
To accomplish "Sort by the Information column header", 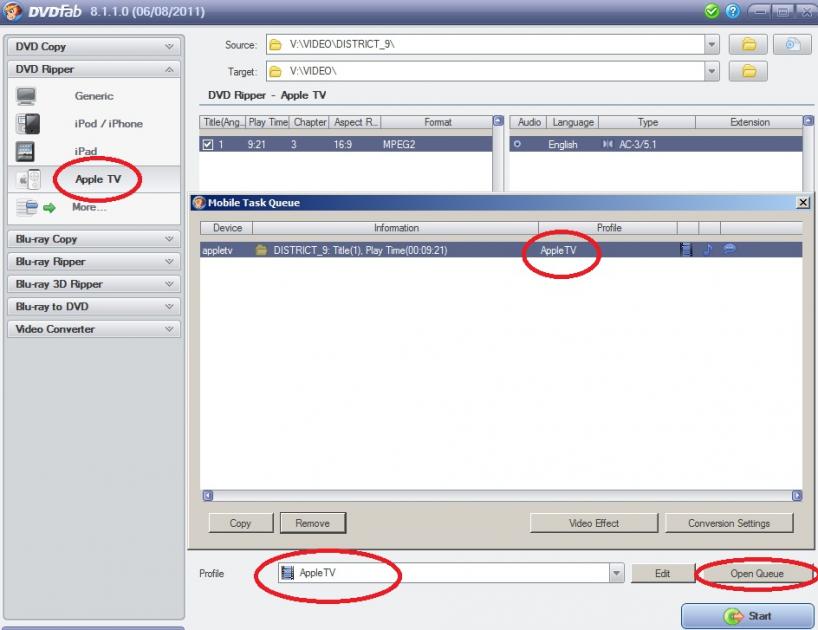I will click(x=396, y=228).
